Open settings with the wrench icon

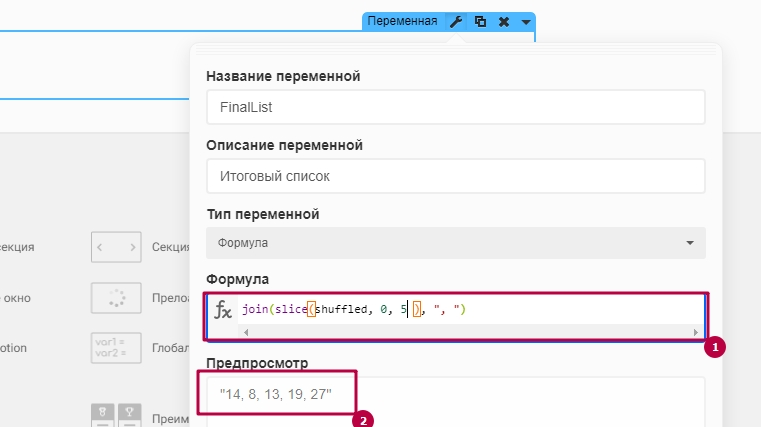pyautogui.click(x=456, y=21)
